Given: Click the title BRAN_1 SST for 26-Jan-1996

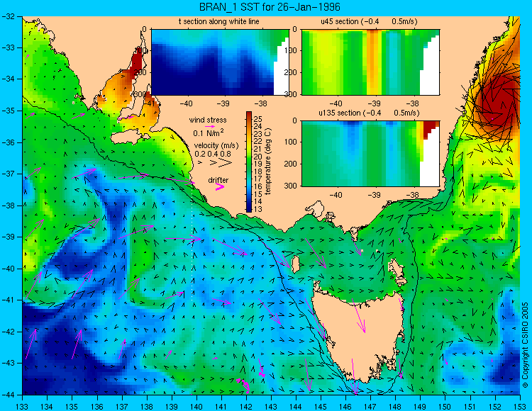Looking at the screenshot, I should coord(270,7).
